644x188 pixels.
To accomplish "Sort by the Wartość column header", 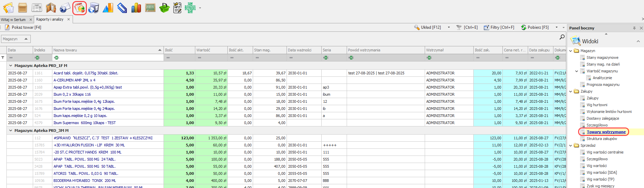I will [211, 50].
